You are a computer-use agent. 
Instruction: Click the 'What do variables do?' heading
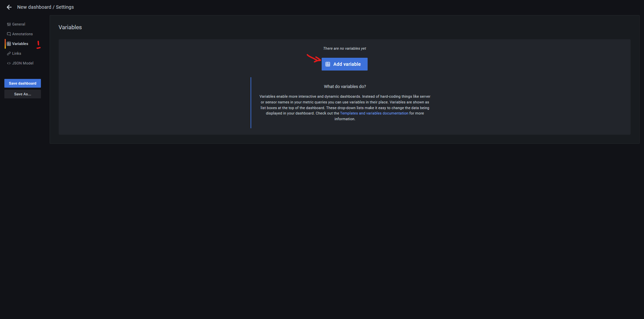345,87
